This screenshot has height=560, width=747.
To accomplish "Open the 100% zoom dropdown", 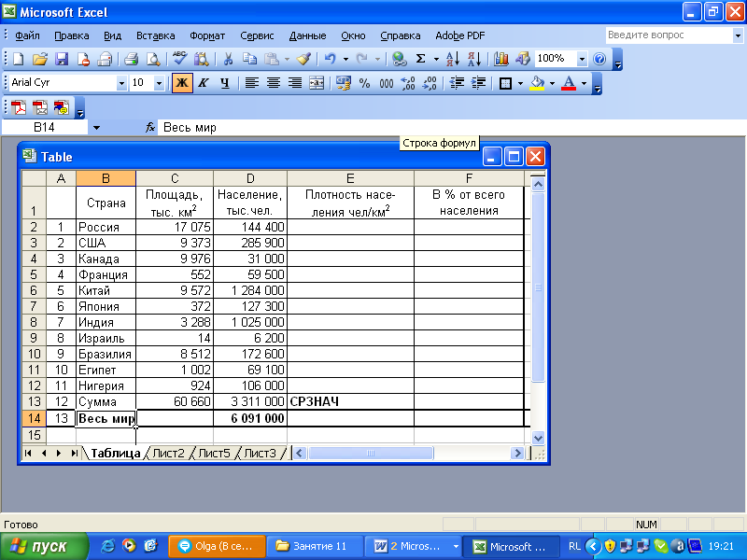I will tap(582, 59).
